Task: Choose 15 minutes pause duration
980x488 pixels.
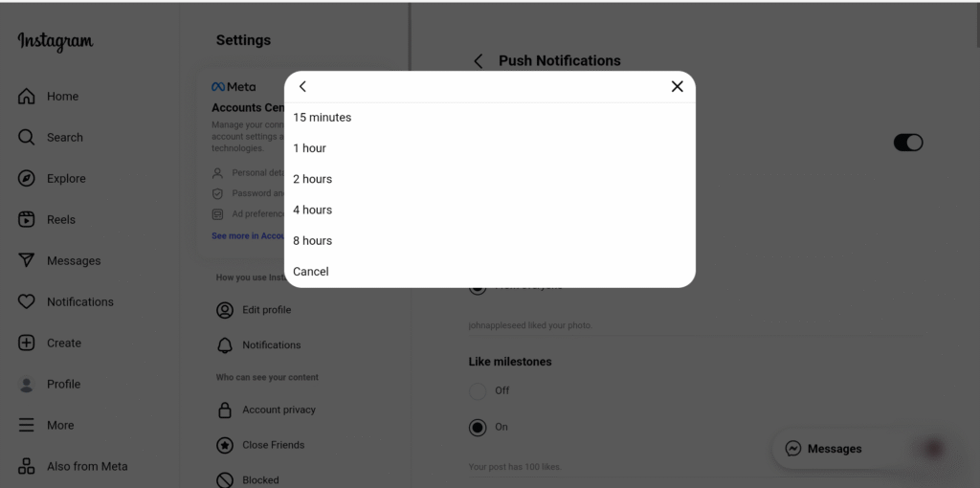Action: click(323, 118)
